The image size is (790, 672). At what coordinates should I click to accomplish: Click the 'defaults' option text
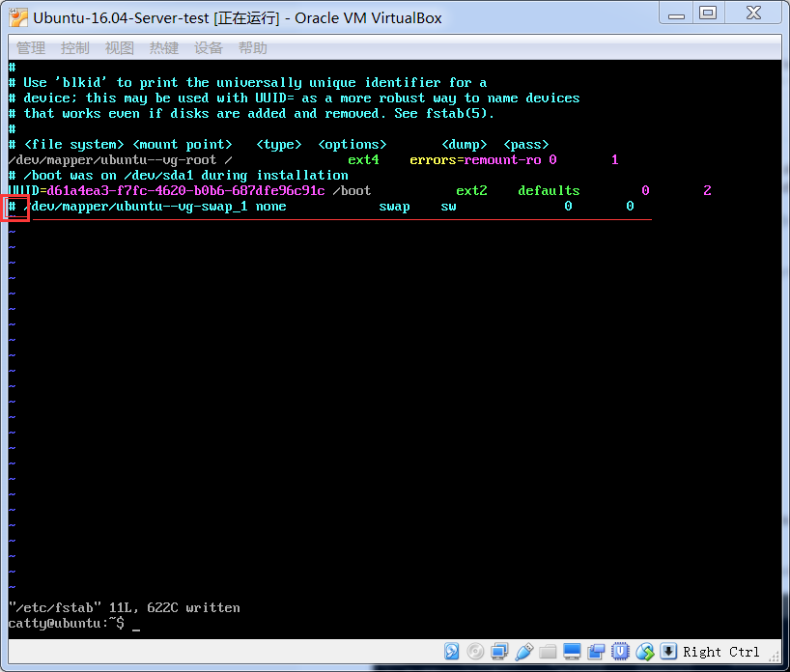(549, 190)
